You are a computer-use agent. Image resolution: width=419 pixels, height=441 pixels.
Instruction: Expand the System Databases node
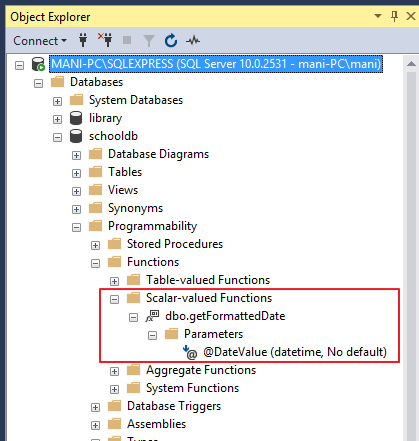57,101
